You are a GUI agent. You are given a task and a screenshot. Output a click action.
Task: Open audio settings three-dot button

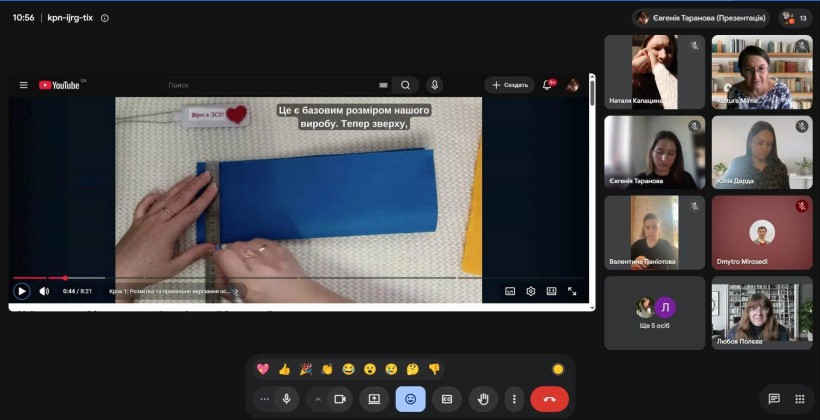coord(264,399)
